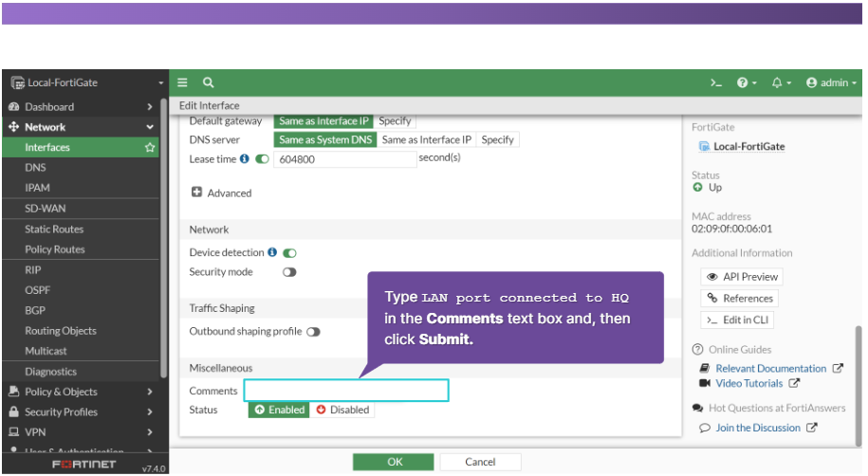The width and height of the screenshot is (868, 476).
Task: Click the Lease time info icon
Action: [x=244, y=159]
